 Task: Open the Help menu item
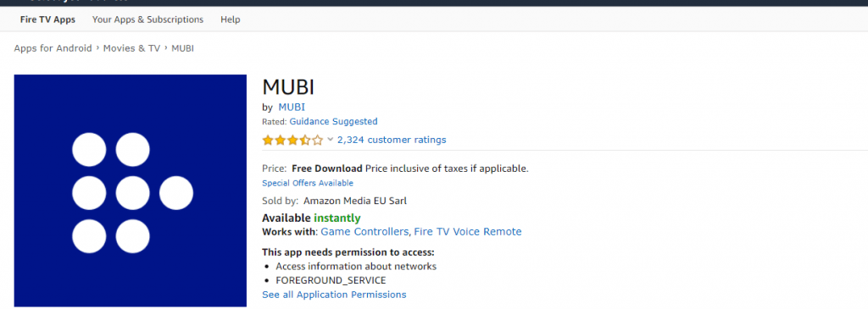pyautogui.click(x=231, y=19)
